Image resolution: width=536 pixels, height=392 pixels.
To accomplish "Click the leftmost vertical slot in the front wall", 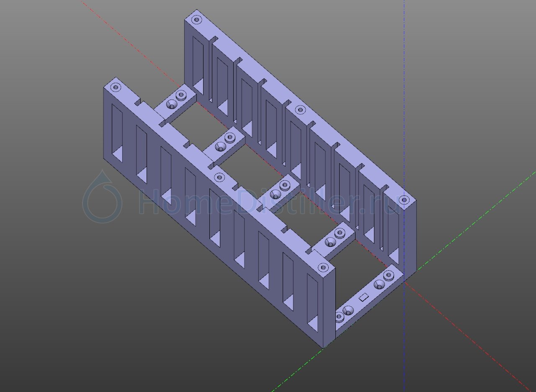I will pyautogui.click(x=117, y=133).
